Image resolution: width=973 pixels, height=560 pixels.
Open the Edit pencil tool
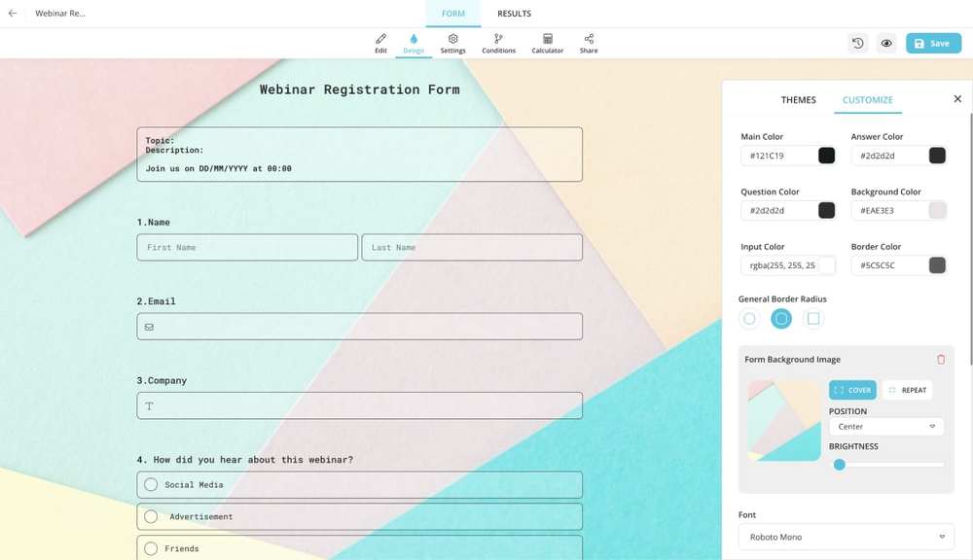tap(380, 44)
